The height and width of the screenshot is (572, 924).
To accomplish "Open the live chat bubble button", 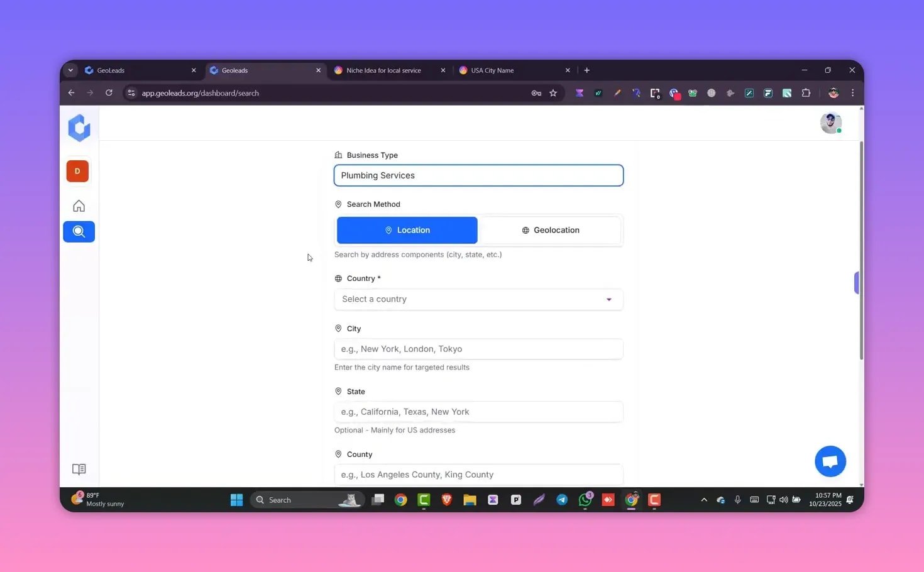I will pos(830,461).
